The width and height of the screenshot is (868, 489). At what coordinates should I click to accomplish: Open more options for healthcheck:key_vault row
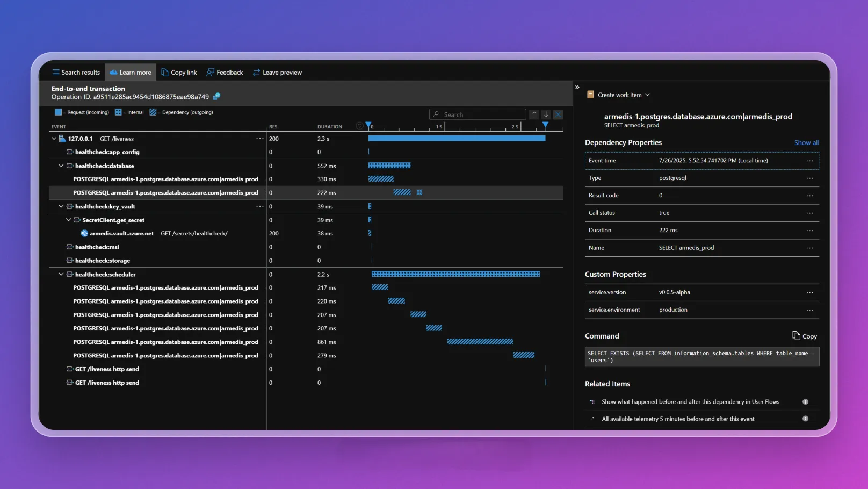tap(260, 206)
